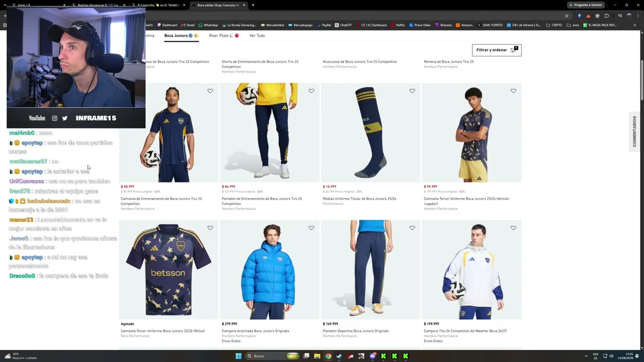Open the JUAN TURRITO bookmark

pos(490,25)
